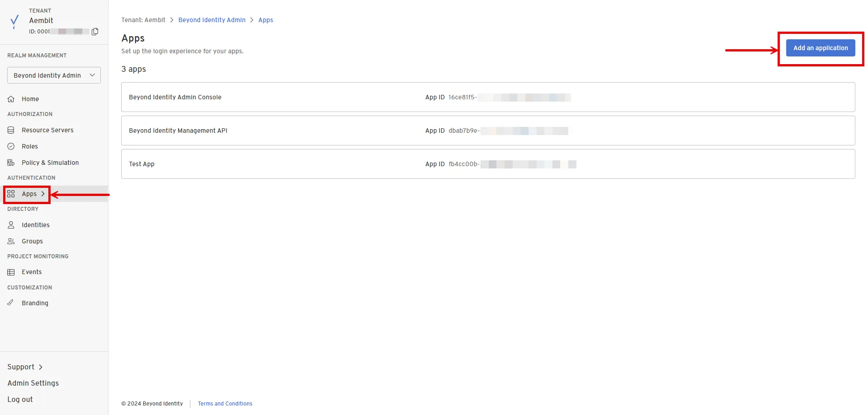Image resolution: width=868 pixels, height=415 pixels.
Task: Open the Test App row
Action: tap(487, 164)
